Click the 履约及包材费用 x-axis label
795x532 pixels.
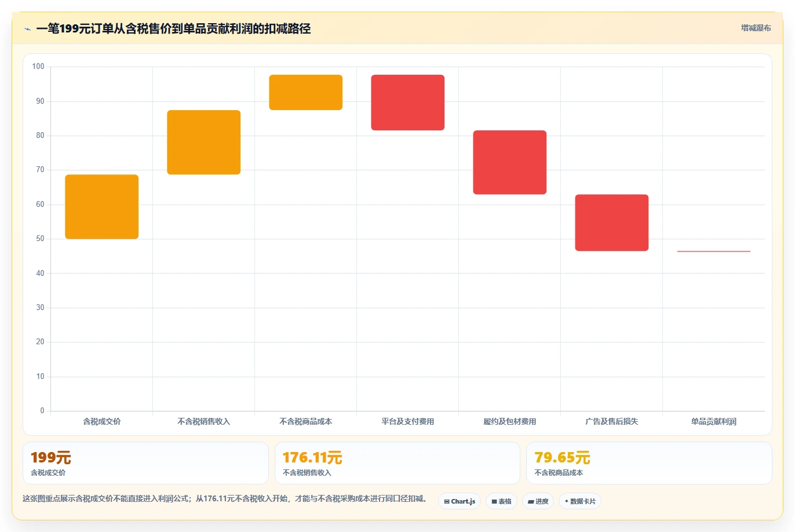510,421
